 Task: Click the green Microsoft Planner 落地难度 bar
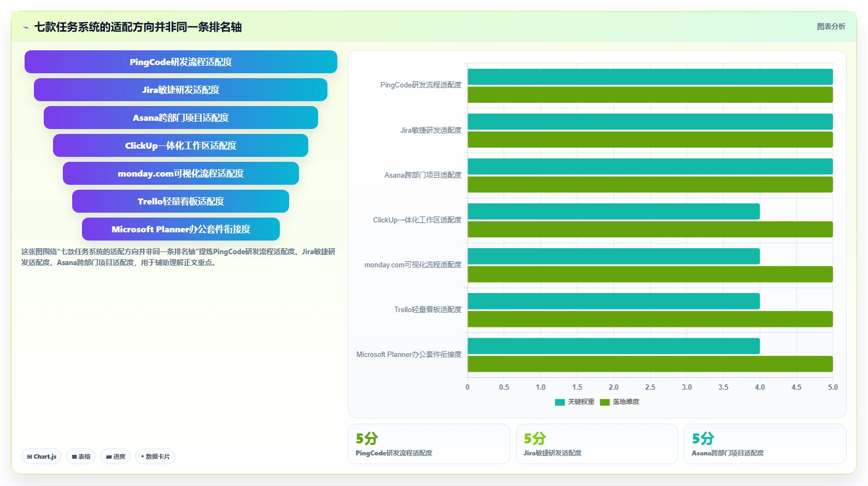pyautogui.click(x=650, y=364)
